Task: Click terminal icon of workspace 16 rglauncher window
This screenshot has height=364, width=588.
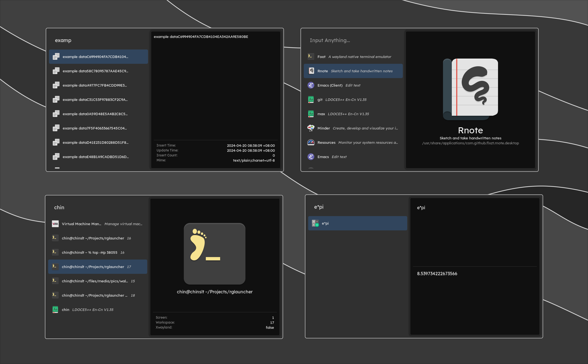Action: click(x=55, y=238)
